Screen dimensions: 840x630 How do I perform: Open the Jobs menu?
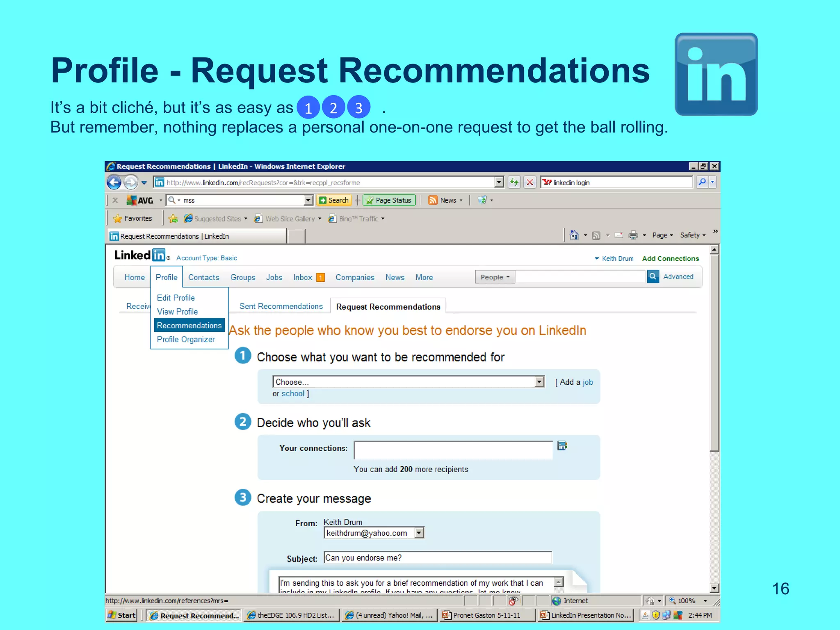tap(274, 277)
